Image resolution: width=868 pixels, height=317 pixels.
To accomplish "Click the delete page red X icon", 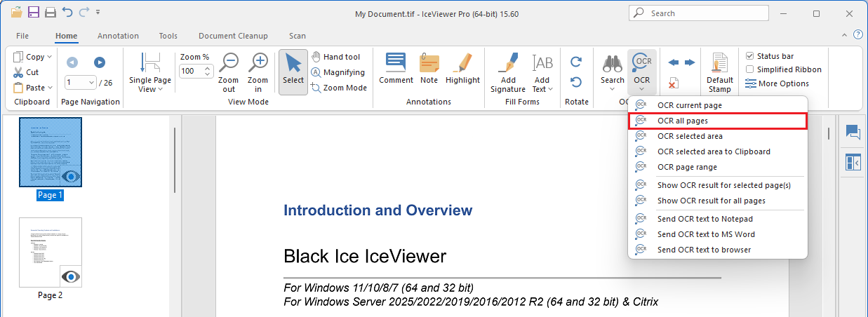I will pyautogui.click(x=673, y=83).
